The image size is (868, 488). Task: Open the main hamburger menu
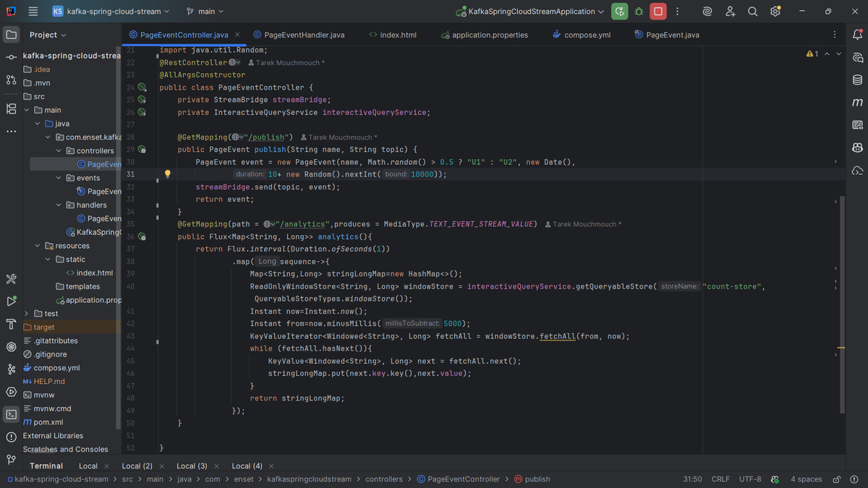coord(33,12)
